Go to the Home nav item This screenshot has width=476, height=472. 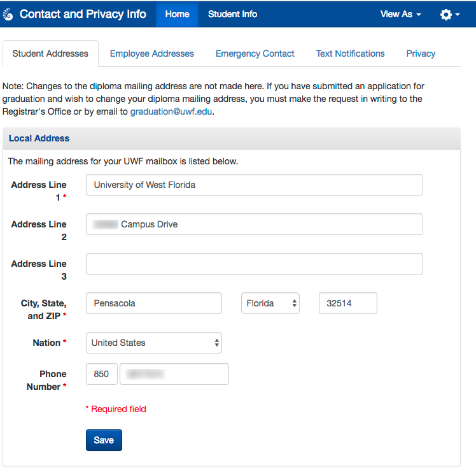tap(178, 14)
